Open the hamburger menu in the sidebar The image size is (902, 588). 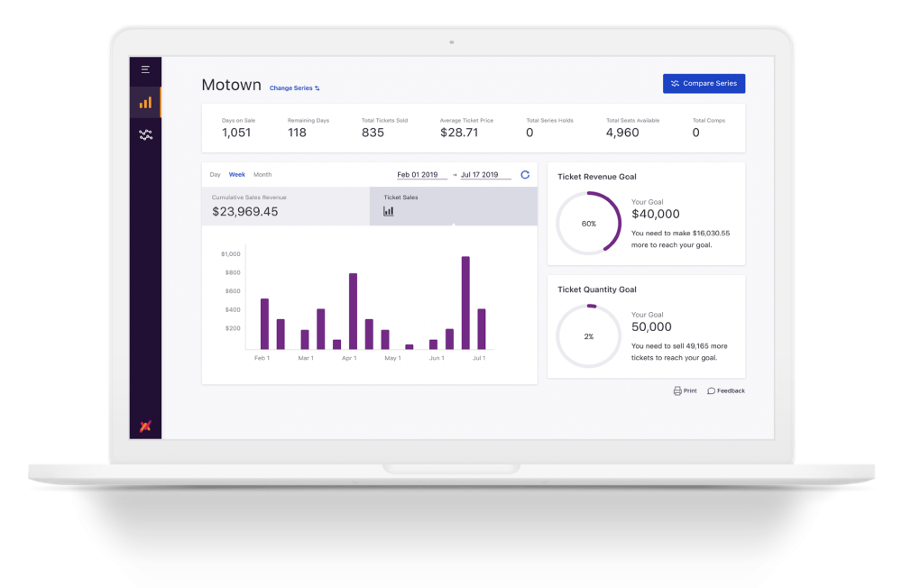point(144,69)
